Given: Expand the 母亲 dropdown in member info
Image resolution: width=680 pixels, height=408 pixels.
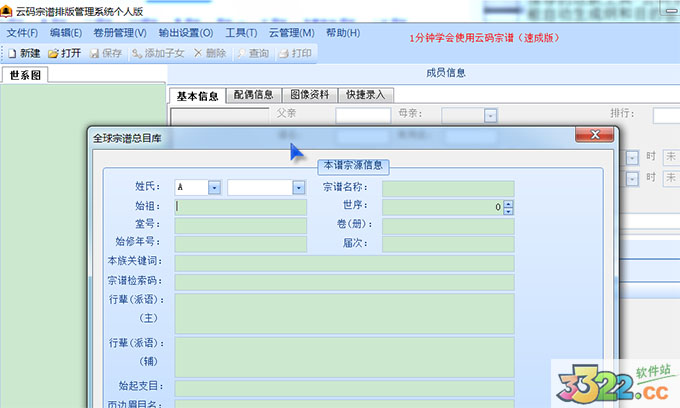Looking at the screenshot, I should [x=490, y=116].
